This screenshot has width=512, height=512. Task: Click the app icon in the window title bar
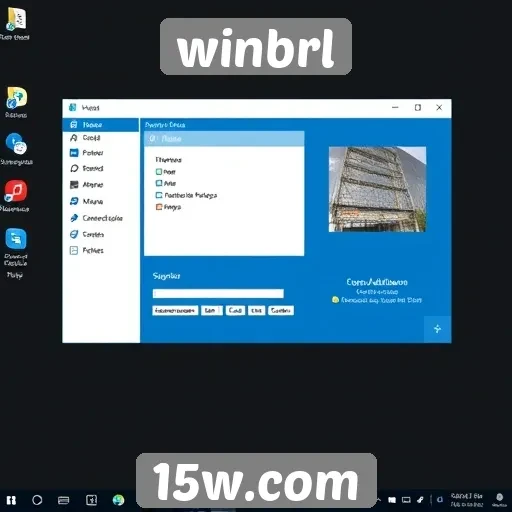[72, 107]
